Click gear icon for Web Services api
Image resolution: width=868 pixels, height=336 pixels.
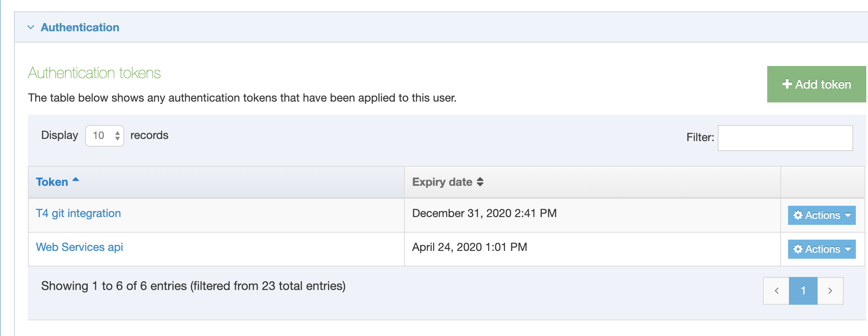pyautogui.click(x=798, y=249)
